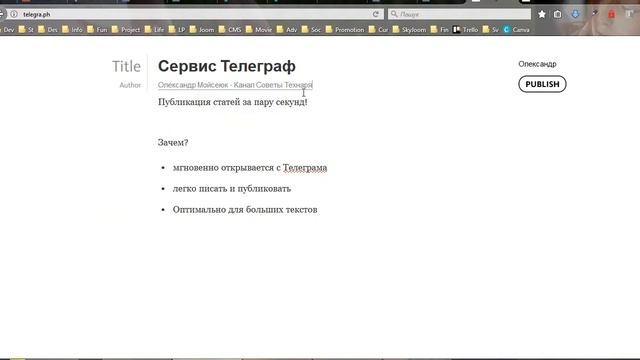Open the Info bookmarks folder
The height and width of the screenshot is (360, 640).
[72, 30]
